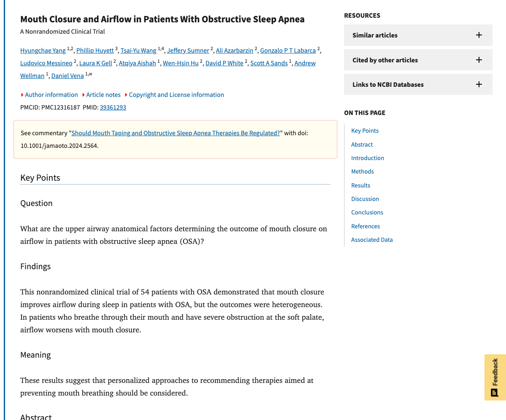
Task: Click the red arrow before Copyright and License information
Action: point(126,95)
